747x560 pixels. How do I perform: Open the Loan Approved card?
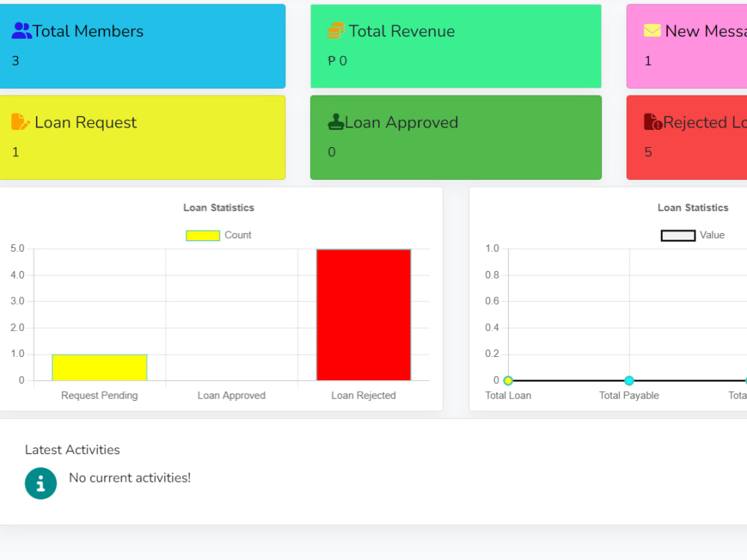(456, 137)
